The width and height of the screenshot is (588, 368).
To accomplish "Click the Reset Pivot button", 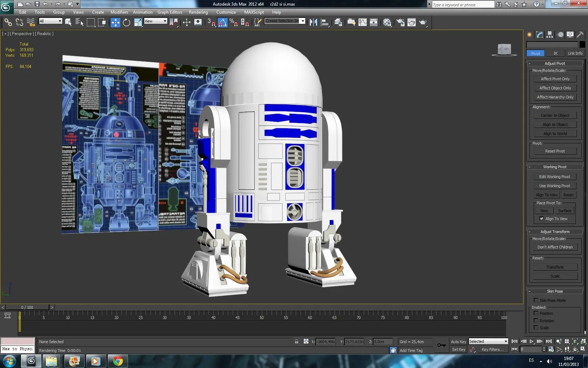I will [x=555, y=151].
